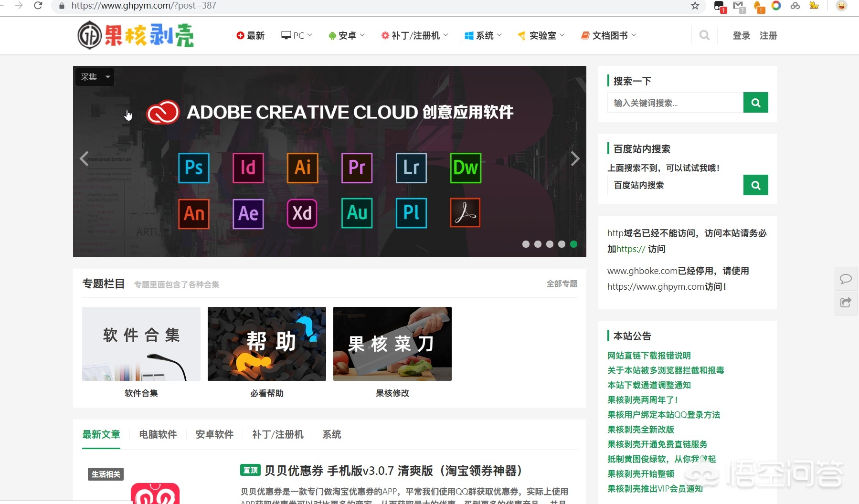Viewport: 859px width, 504px height.
Task: Show next banner slide
Action: coord(575,158)
